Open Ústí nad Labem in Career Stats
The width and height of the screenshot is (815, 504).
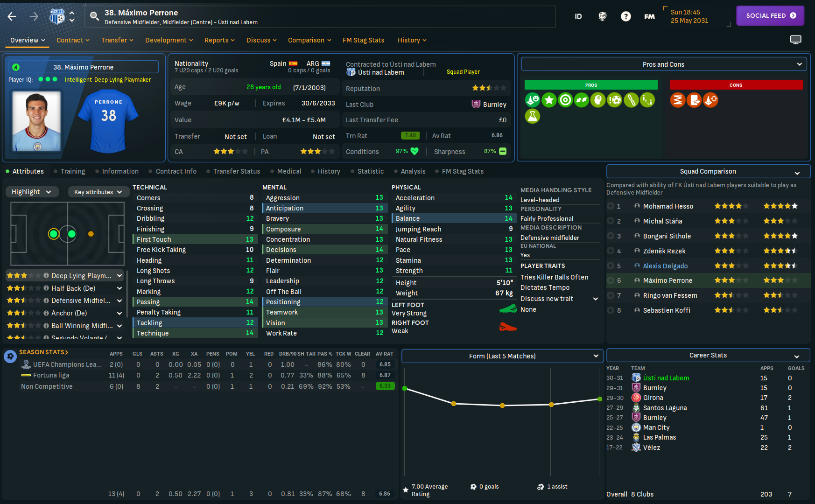click(666, 378)
